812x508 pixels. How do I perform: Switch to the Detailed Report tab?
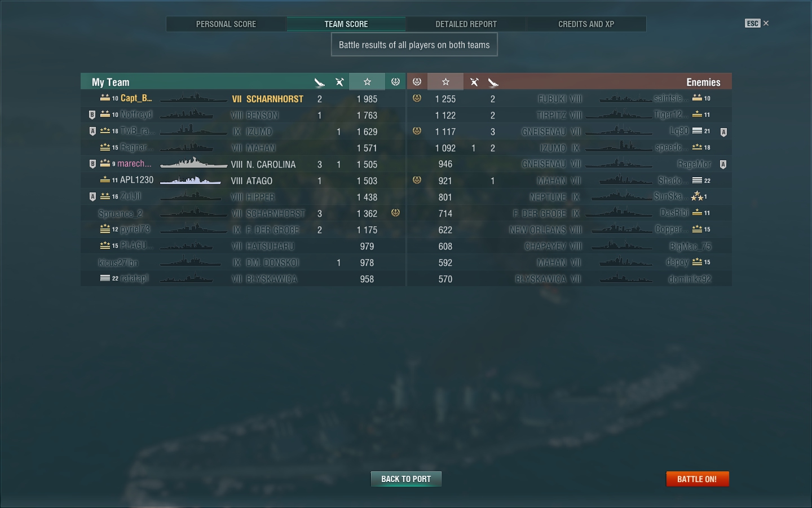[x=466, y=24]
